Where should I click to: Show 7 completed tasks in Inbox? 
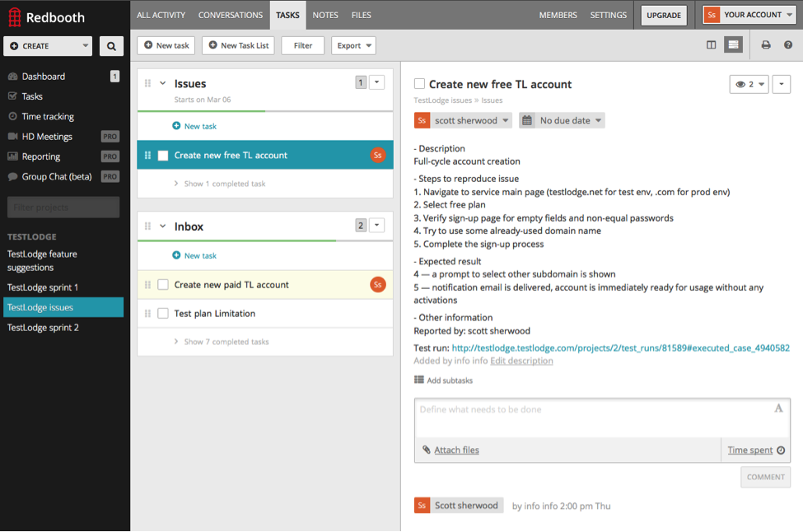pyautogui.click(x=226, y=342)
